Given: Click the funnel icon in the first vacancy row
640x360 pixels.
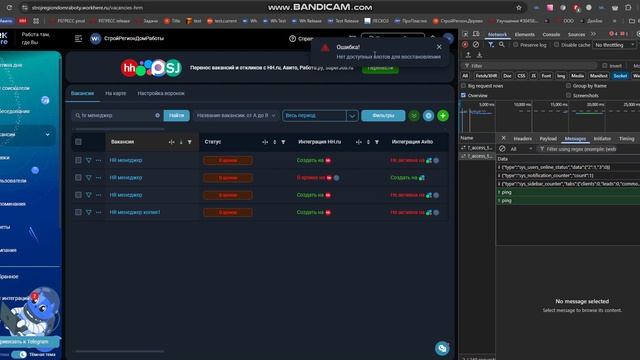Looking at the screenshot, I should click(x=89, y=160).
